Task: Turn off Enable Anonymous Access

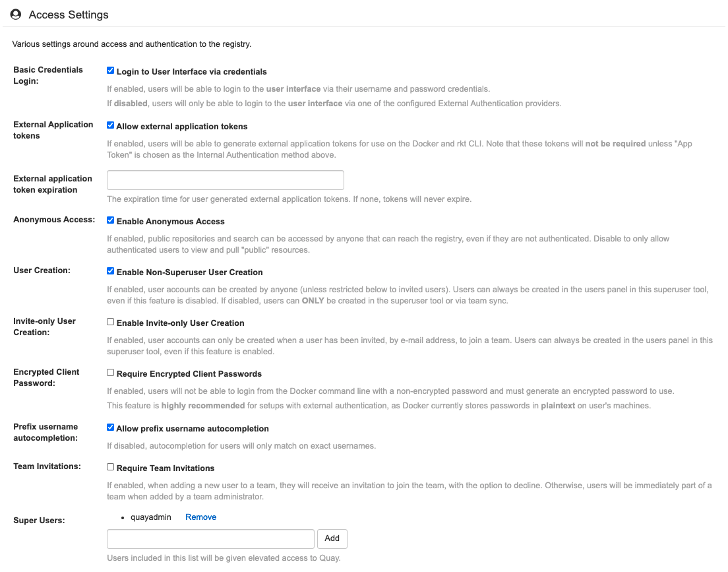Action: (x=111, y=221)
